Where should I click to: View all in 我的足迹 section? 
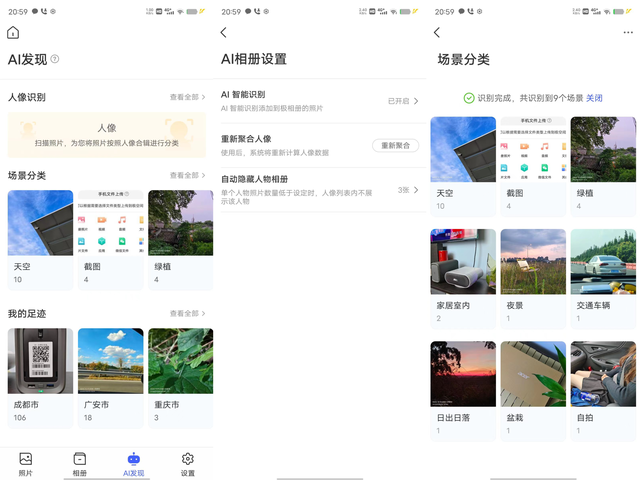(187, 313)
